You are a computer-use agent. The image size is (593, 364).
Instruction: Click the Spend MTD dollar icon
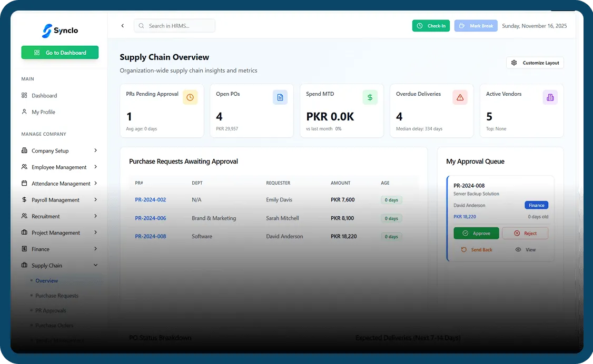pyautogui.click(x=370, y=97)
